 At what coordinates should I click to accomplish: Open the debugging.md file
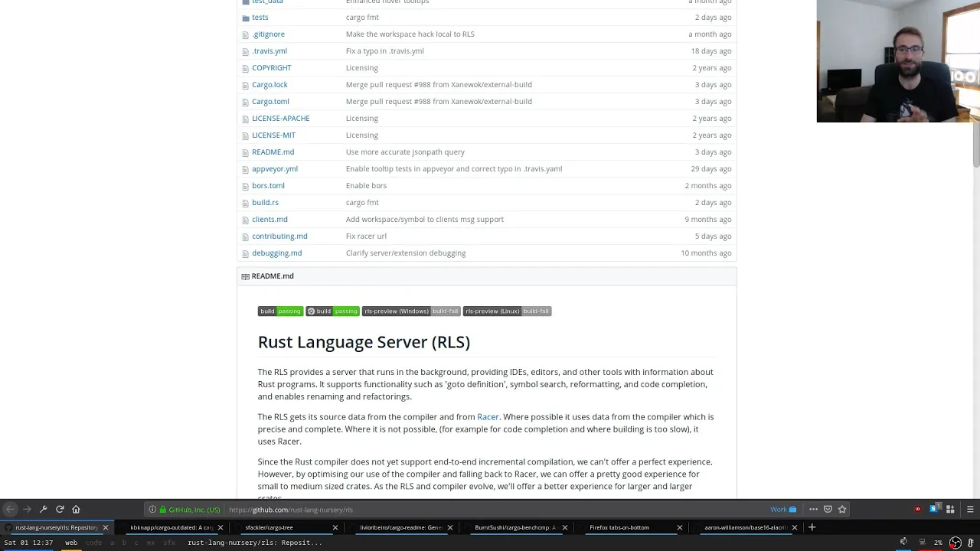point(276,253)
